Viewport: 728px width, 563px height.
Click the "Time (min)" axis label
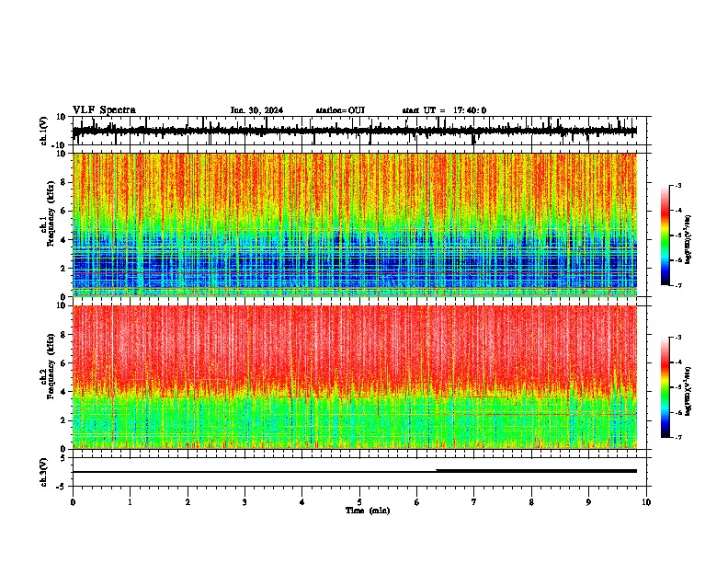point(368,511)
